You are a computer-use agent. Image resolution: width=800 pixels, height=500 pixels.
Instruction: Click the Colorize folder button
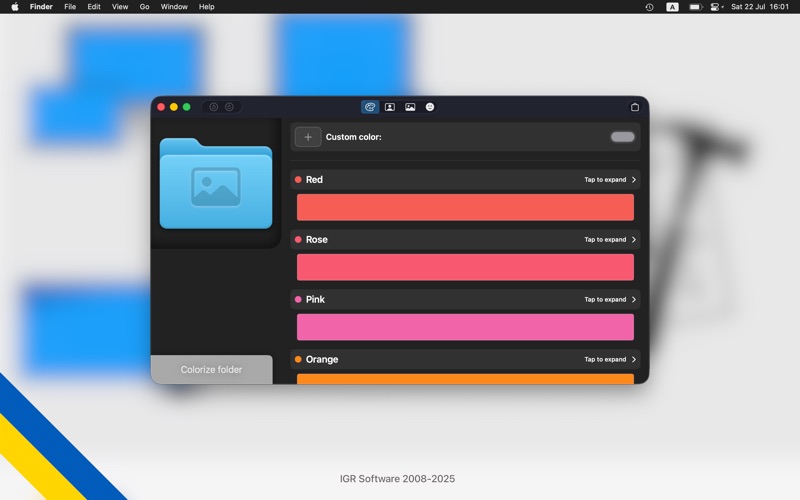click(212, 369)
